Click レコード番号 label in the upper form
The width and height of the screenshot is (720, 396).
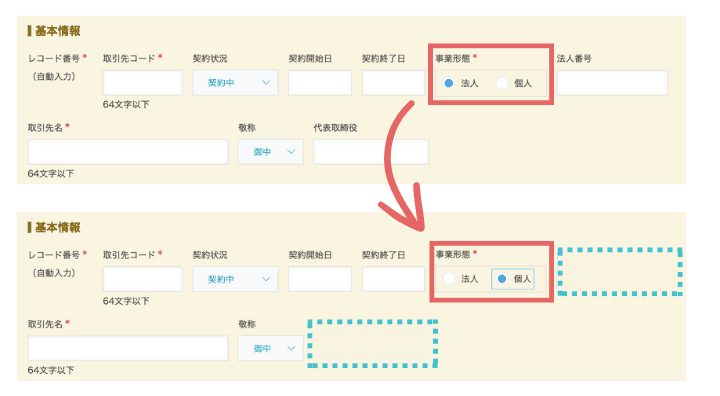click(54, 58)
